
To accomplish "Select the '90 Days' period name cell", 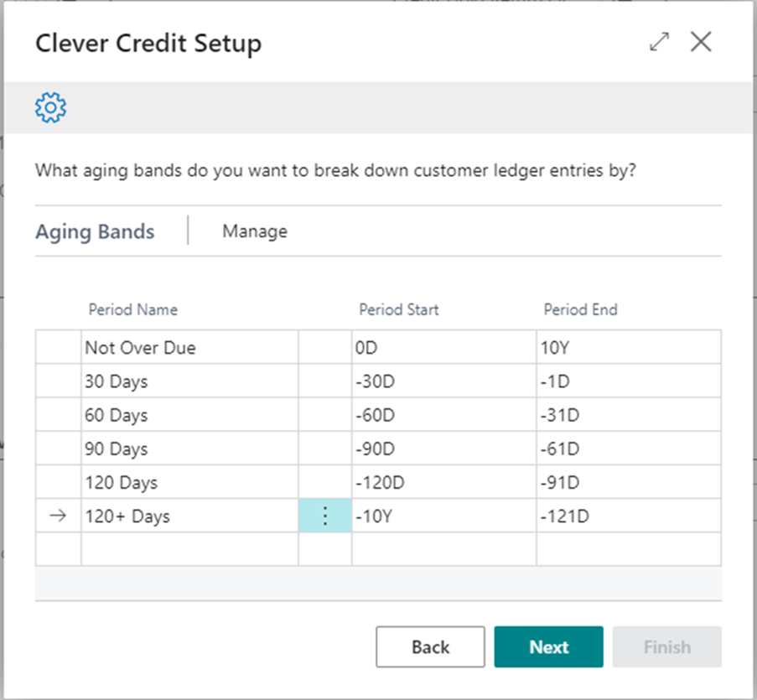I will click(189, 449).
